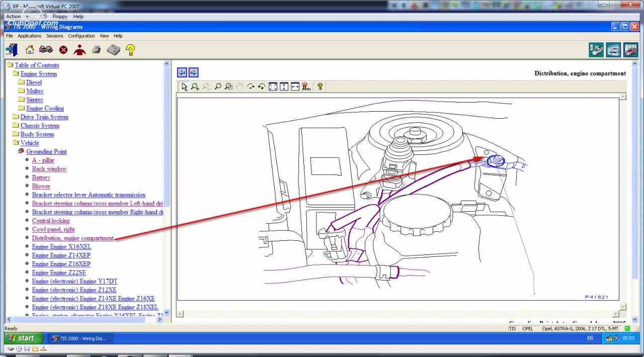
Task: Navigate forward with blue right arrow
Action: coord(193,72)
